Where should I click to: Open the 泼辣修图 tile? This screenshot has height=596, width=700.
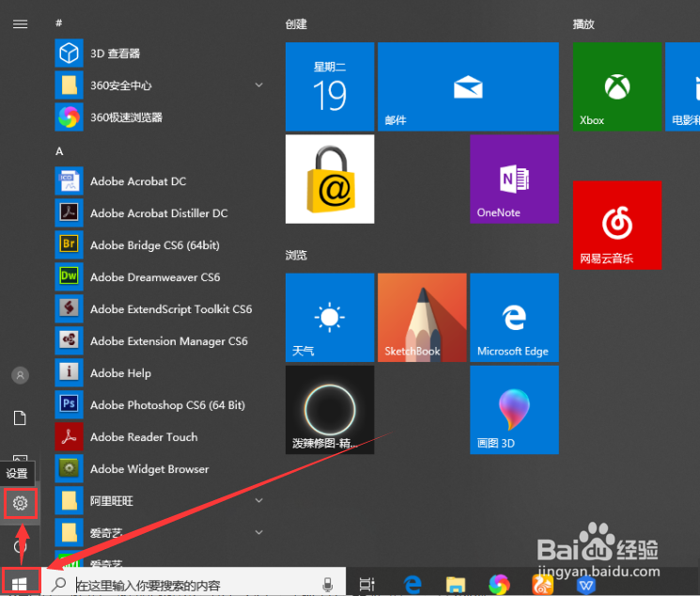click(x=330, y=410)
